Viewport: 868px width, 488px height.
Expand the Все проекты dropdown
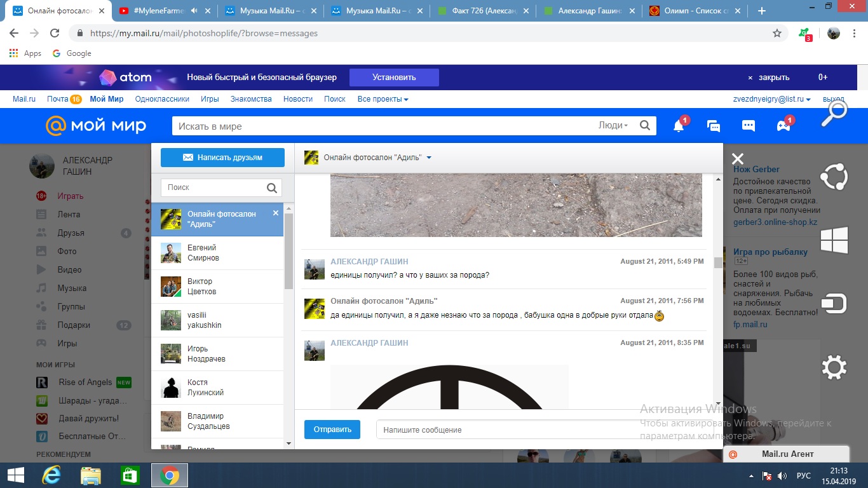tap(383, 99)
